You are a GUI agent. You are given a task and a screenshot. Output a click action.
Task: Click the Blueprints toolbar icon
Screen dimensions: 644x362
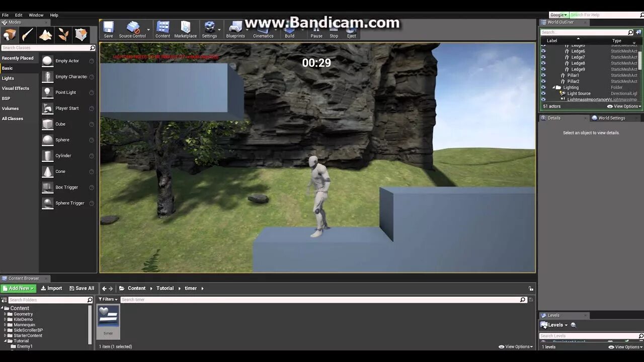(x=235, y=30)
